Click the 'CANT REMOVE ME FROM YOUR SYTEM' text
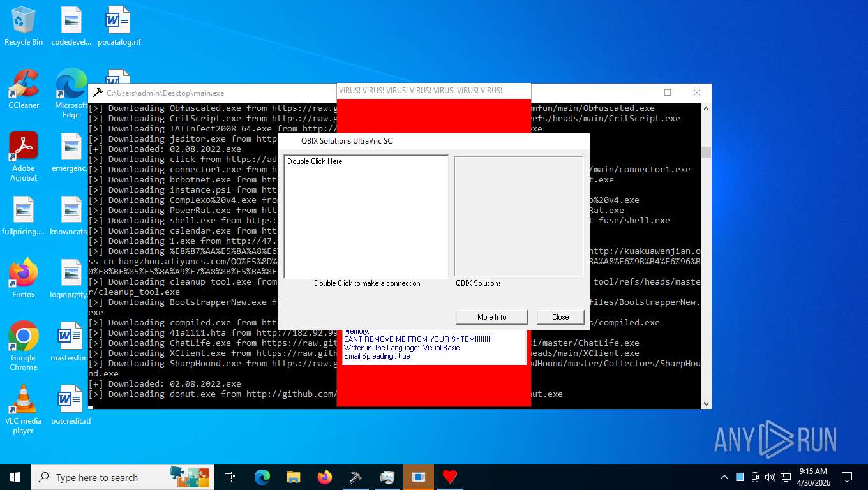The width and height of the screenshot is (868, 490). [x=419, y=339]
